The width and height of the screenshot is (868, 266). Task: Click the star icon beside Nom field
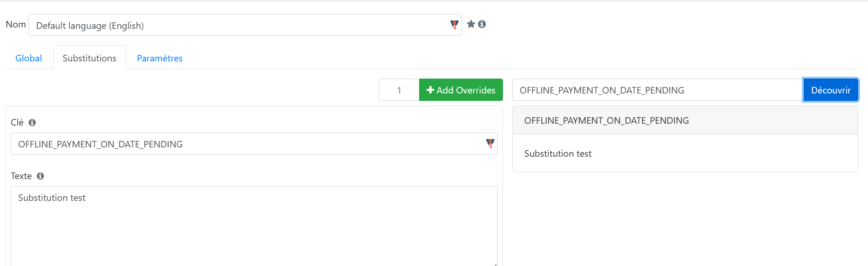[x=471, y=24]
